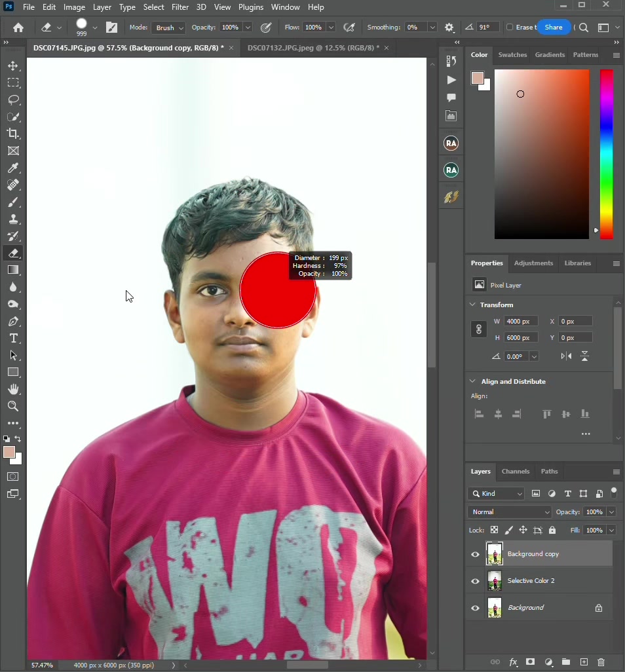The image size is (625, 672).
Task: Toggle visibility of the Background layer
Action: [476, 608]
